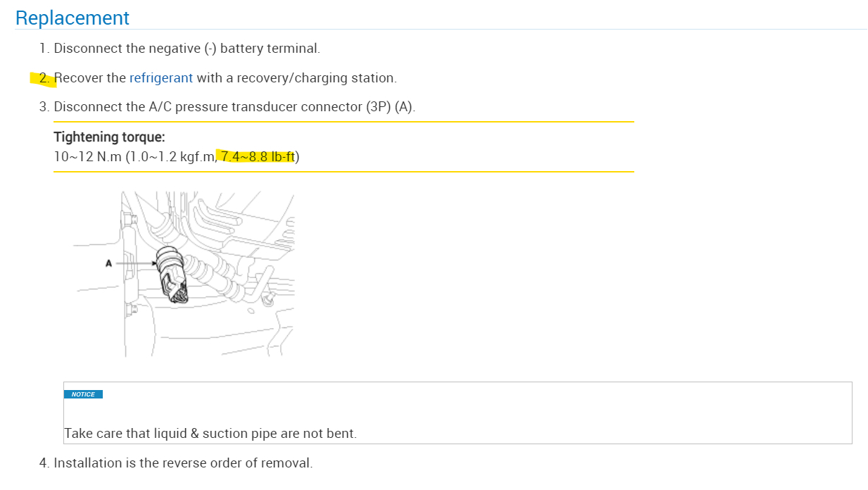Click the step number "4." in the list
Screen dimensions: 868x490
(x=44, y=463)
